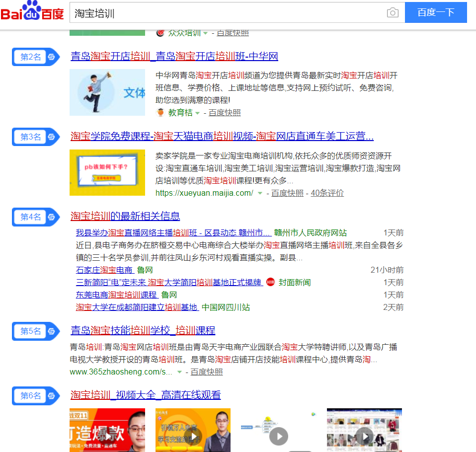The height and width of the screenshot is (452, 476).
Task: Open news link 石家庄淘宝电商
Action: coord(104,270)
